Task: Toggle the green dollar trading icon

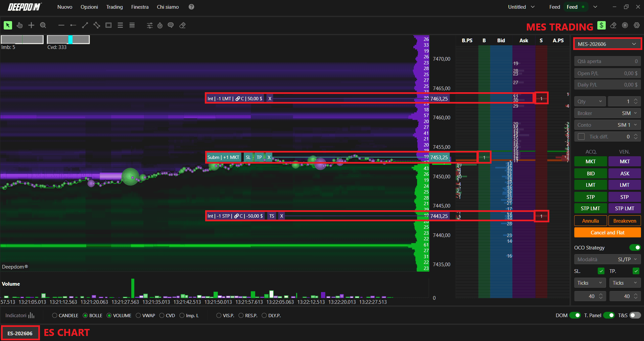Action: tap(602, 25)
